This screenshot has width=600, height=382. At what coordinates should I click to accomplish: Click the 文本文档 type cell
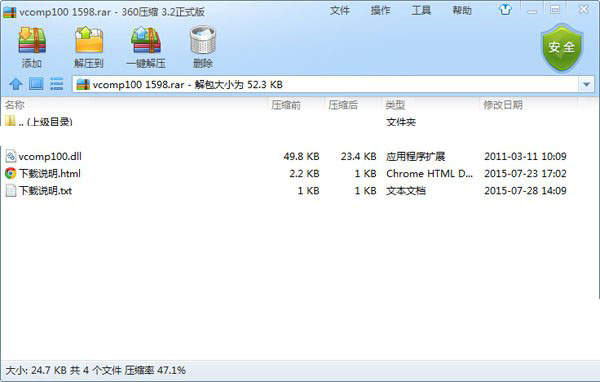coord(406,191)
